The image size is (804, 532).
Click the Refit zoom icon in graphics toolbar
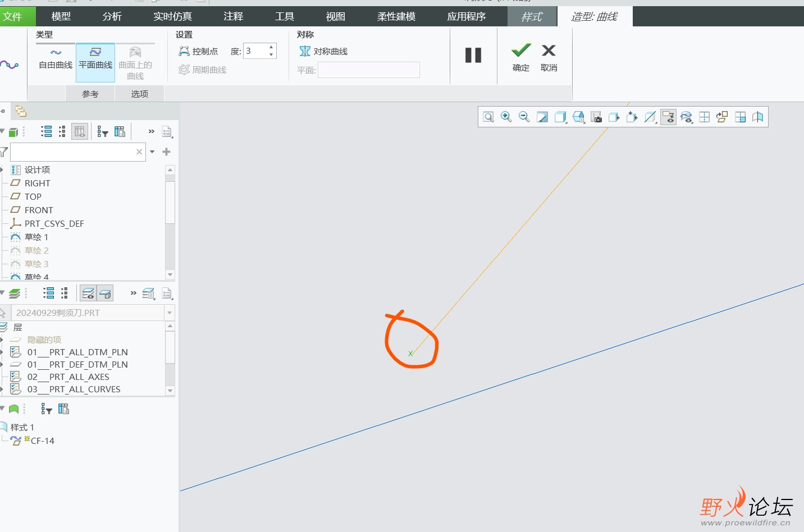tap(488, 117)
